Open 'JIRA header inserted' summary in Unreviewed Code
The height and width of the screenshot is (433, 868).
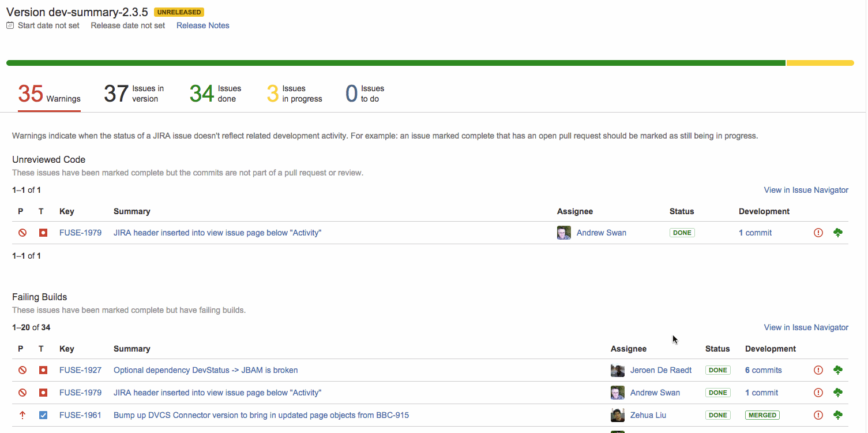(x=217, y=233)
